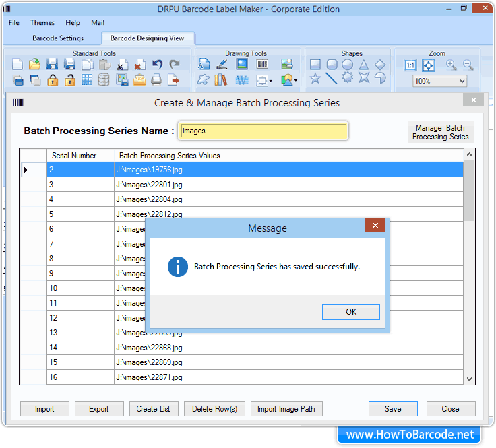Viewport: 496px width, 448px height.
Task: Click the Import Image Path button
Action: pyautogui.click(x=286, y=409)
